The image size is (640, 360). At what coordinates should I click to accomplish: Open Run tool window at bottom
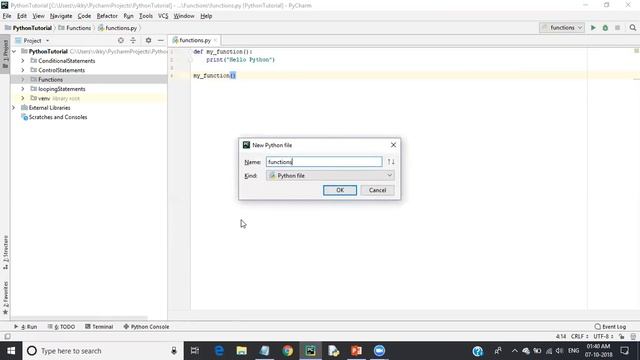(x=25, y=327)
